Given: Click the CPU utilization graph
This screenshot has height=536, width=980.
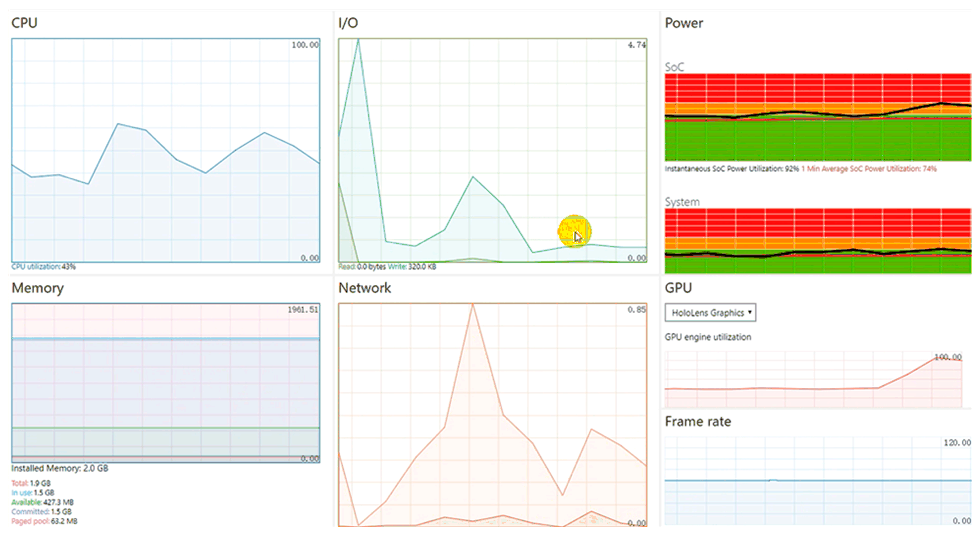Looking at the screenshot, I should [x=166, y=150].
